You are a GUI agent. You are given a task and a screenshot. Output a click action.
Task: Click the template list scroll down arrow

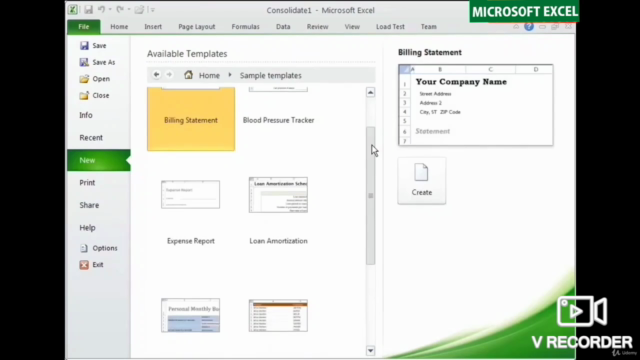point(370,351)
